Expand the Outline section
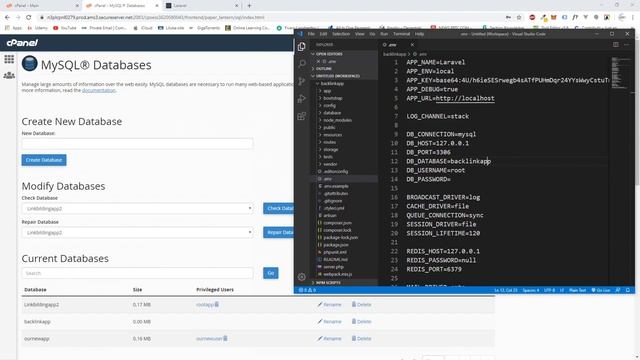The height and width of the screenshot is (360, 640). [x=323, y=69]
